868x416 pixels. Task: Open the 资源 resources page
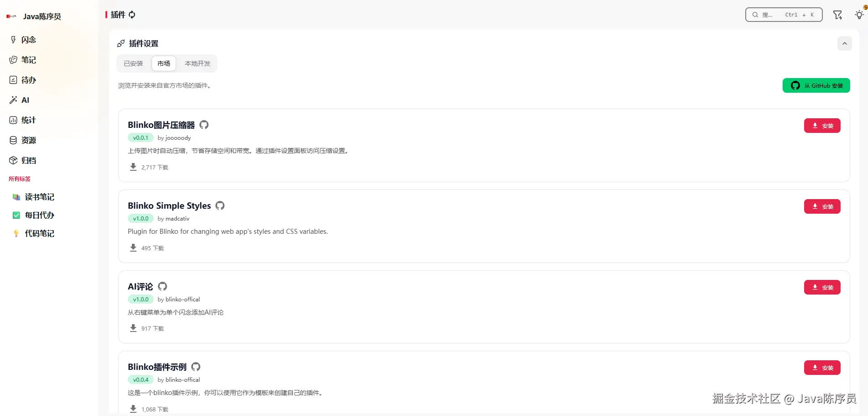click(23, 140)
